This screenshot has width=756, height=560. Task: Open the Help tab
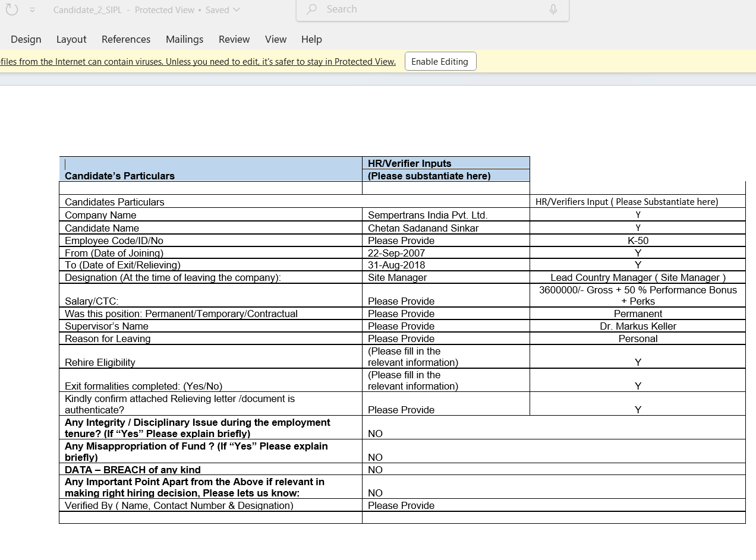click(311, 39)
